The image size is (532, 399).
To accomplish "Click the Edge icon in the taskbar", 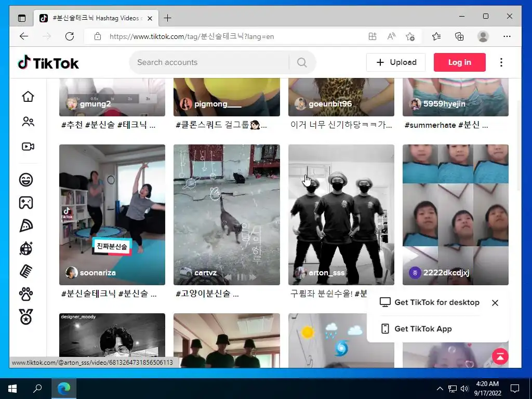I will point(63,389).
